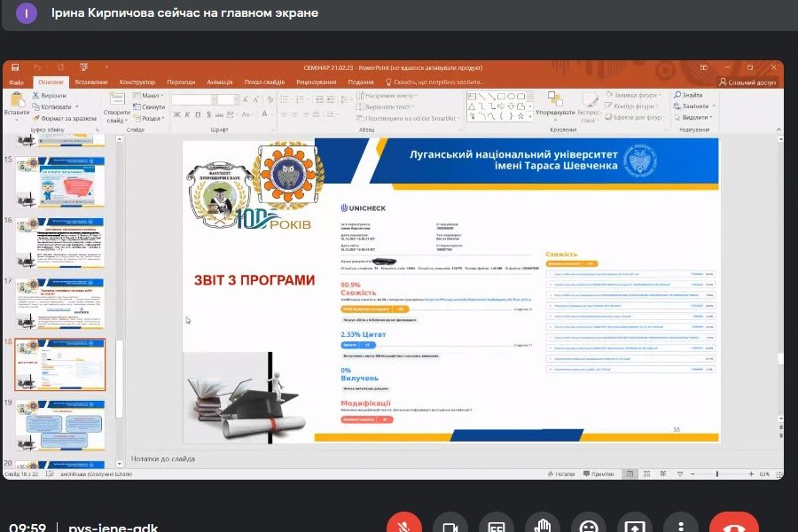Click Формат за зразком format painter
Screen dimensions: 798x532
pos(65,118)
